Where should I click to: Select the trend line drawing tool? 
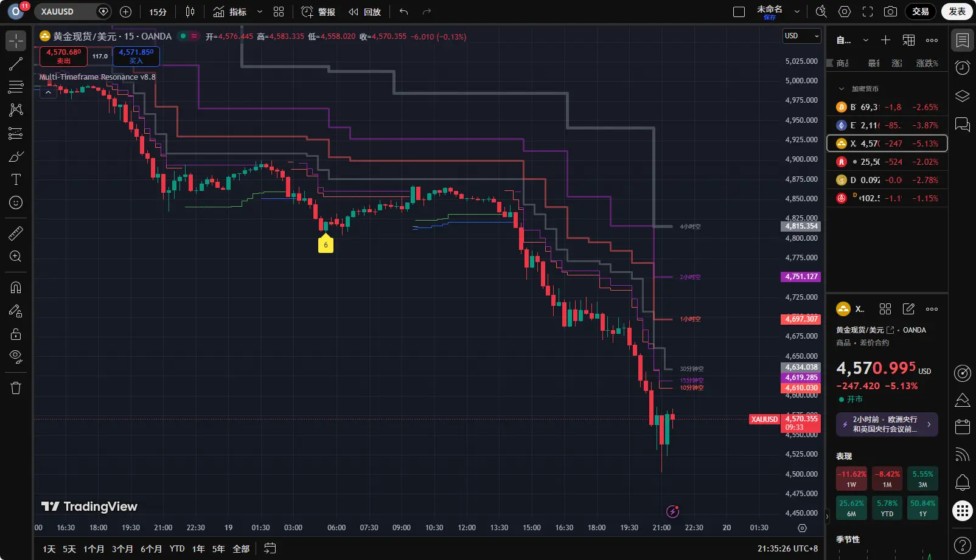pyautogui.click(x=16, y=64)
